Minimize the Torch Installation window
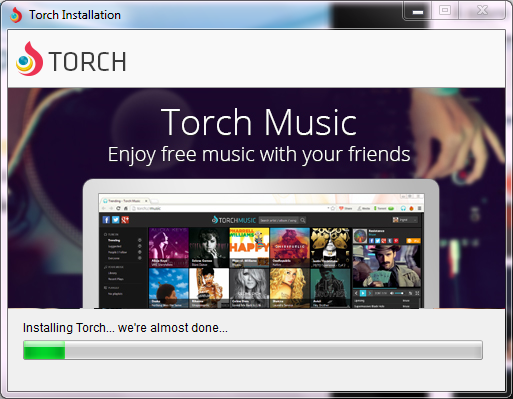This screenshot has height=399, width=513. [418, 11]
